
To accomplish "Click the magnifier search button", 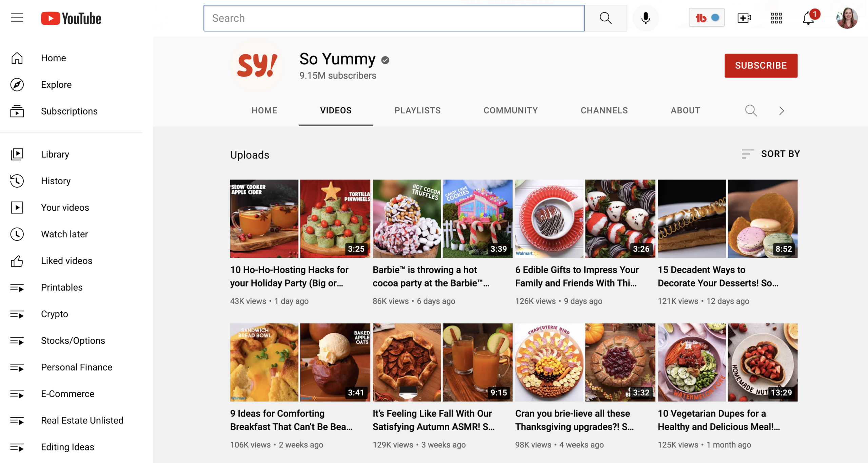I will 606,18.
